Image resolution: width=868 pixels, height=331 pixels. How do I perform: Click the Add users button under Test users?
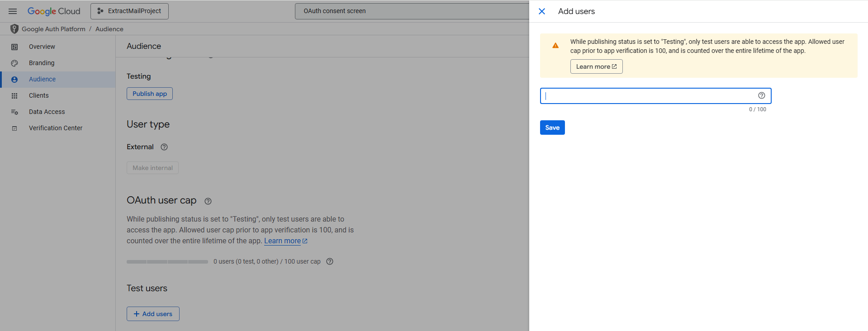click(x=153, y=314)
